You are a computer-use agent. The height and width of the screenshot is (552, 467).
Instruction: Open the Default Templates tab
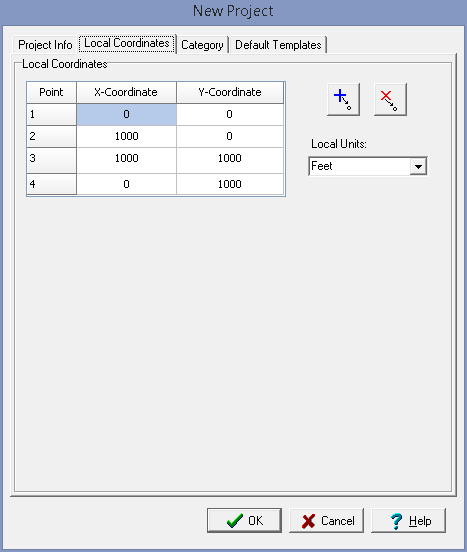point(278,45)
